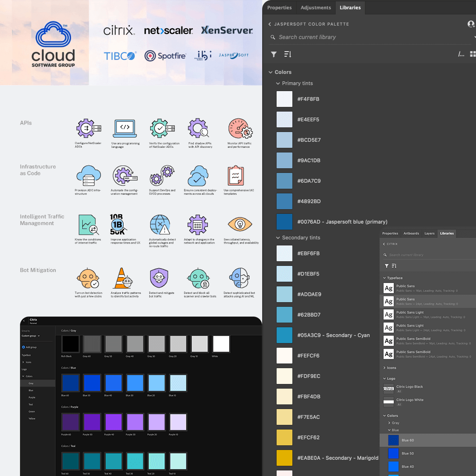Select Yellow in the Citrix Personal sidebar
Image resolution: width=476 pixels, height=476 pixels.
pyautogui.click(x=32, y=418)
